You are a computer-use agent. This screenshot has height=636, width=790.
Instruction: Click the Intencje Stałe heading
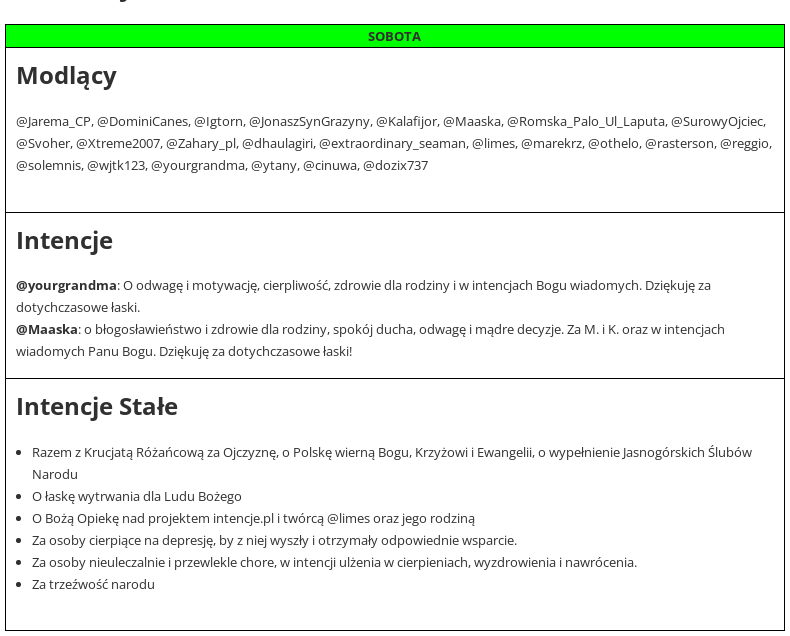click(x=97, y=407)
